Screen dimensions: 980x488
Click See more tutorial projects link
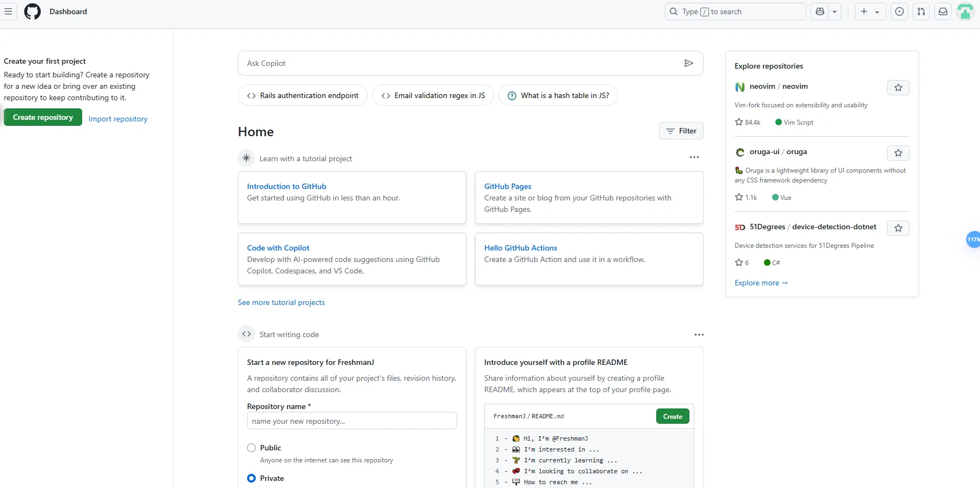point(281,302)
